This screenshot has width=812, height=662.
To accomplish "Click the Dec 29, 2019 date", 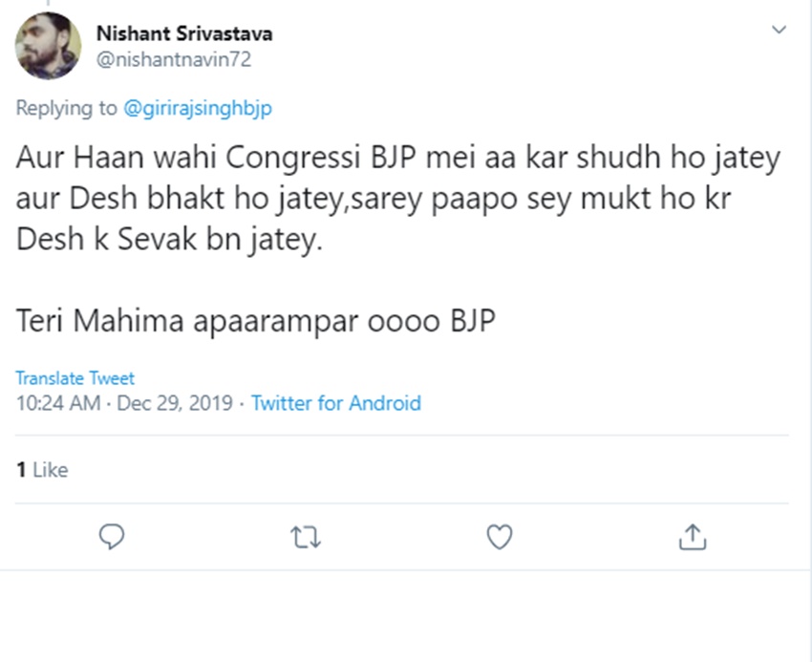I will tap(175, 403).
